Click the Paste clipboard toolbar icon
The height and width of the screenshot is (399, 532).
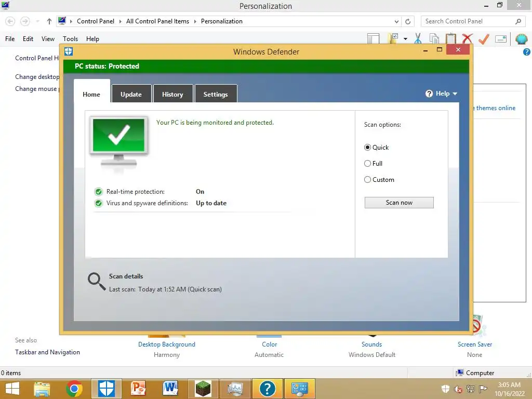point(450,38)
